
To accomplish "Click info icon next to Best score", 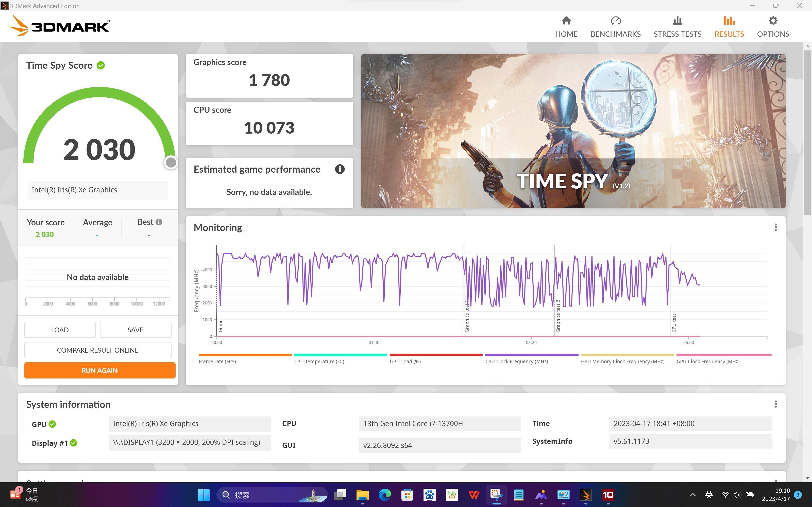I will (159, 222).
